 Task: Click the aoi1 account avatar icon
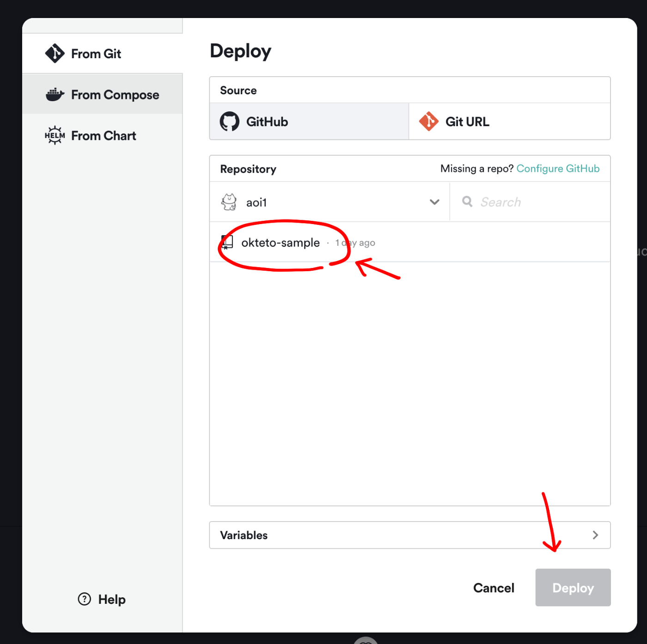[x=229, y=202]
